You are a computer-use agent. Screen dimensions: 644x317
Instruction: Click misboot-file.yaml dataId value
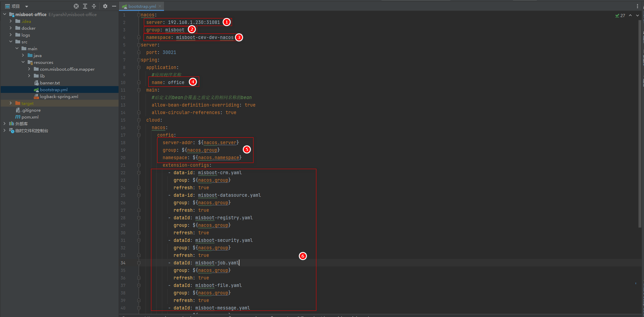[x=218, y=286]
